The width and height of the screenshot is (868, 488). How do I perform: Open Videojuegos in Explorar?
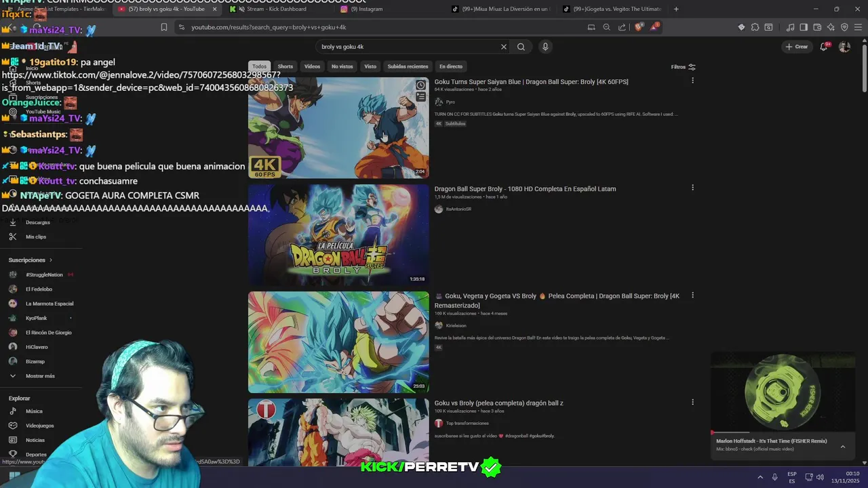(39, 426)
